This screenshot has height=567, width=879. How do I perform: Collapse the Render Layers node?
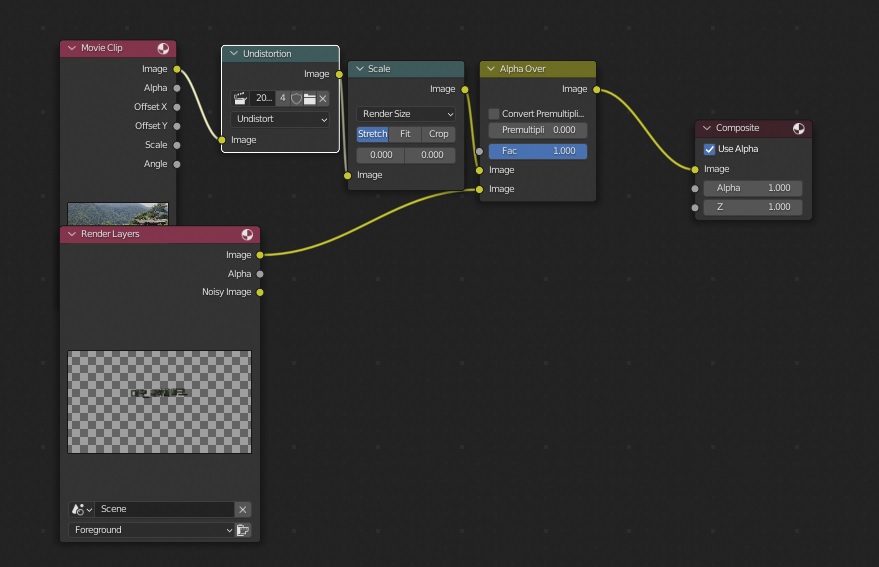(x=72, y=234)
